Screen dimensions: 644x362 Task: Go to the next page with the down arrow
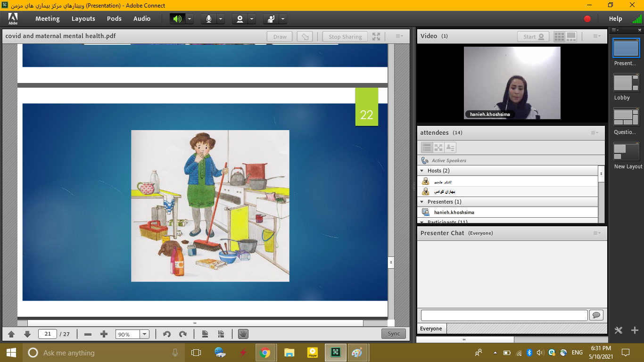tap(27, 334)
